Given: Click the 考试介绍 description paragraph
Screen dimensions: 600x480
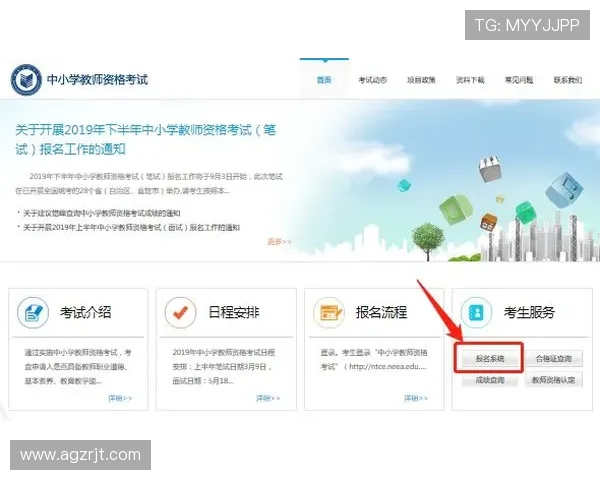Looking at the screenshot, I should click(x=78, y=367).
